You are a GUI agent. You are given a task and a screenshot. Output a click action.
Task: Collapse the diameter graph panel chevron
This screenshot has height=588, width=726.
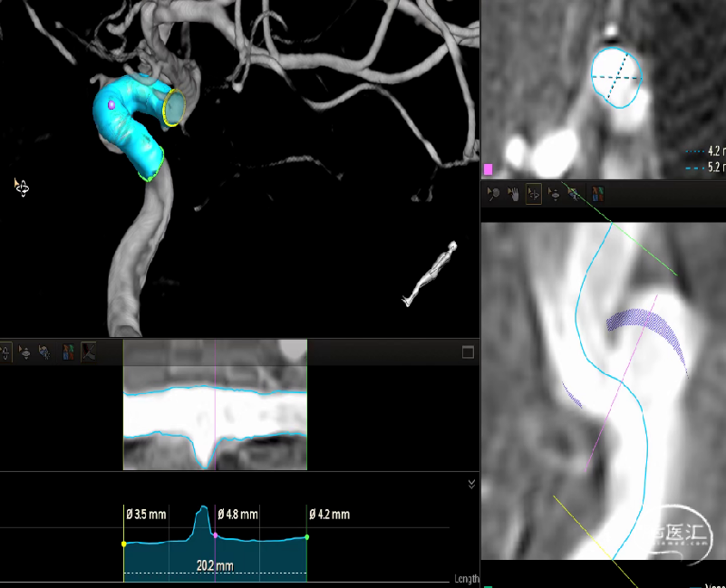tap(471, 485)
